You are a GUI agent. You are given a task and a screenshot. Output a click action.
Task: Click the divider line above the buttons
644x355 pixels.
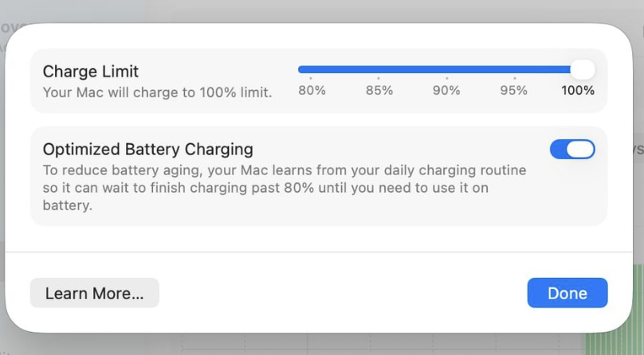pos(319,252)
